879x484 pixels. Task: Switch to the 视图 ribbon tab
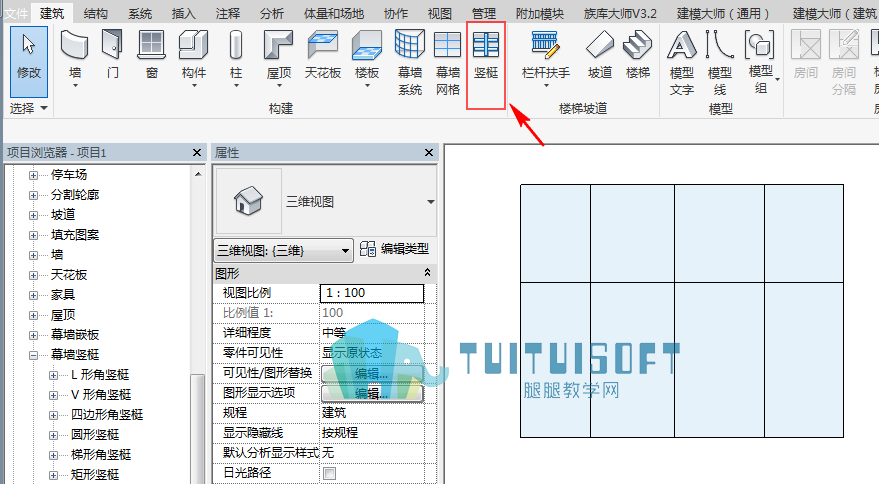pos(440,13)
